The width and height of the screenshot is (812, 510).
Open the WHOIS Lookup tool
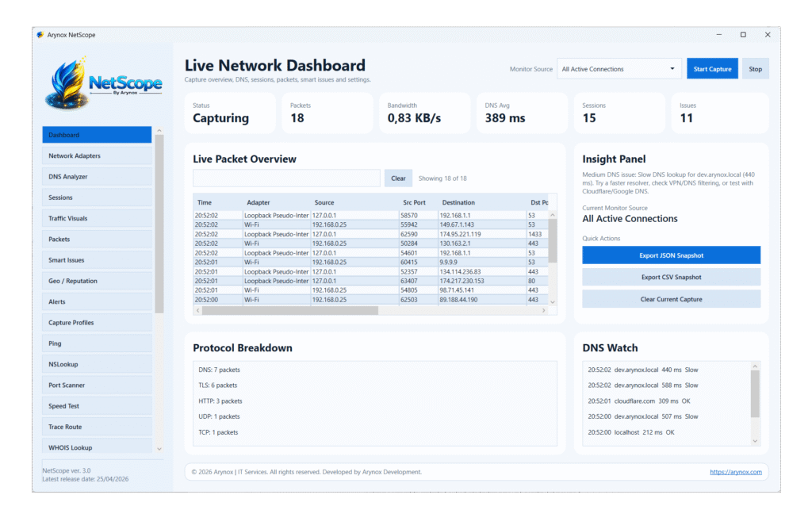tap(97, 448)
